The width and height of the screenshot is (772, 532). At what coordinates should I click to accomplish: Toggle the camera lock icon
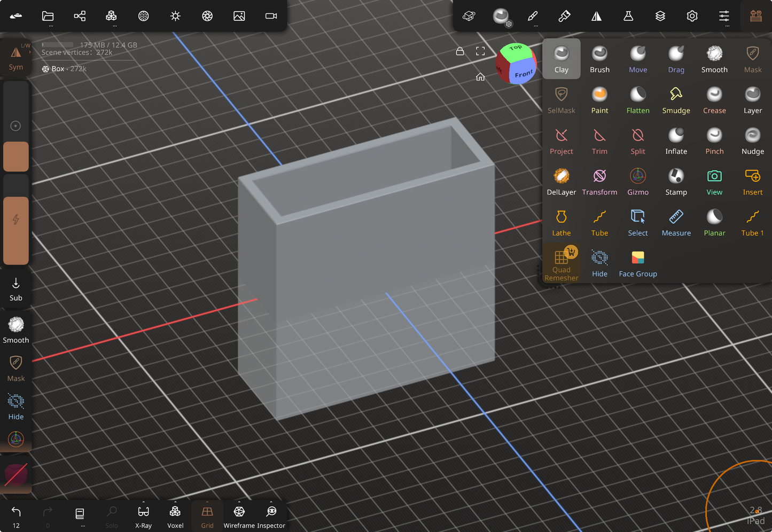click(x=459, y=51)
